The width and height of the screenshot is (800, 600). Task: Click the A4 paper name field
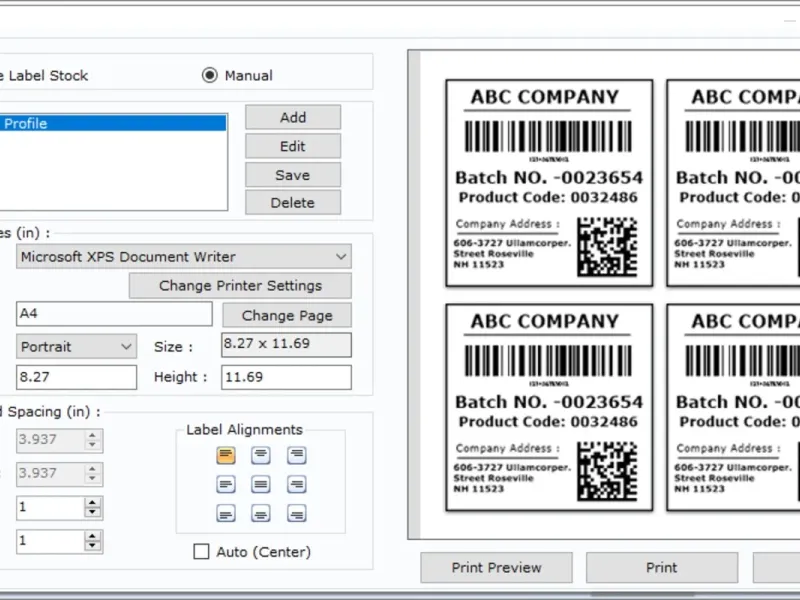pos(114,314)
